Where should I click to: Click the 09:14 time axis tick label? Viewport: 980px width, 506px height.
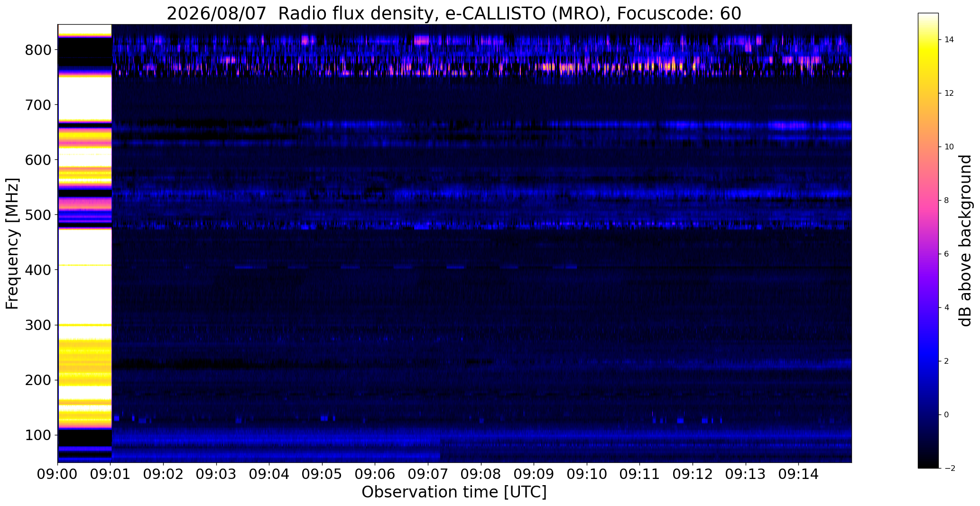pyautogui.click(x=798, y=474)
